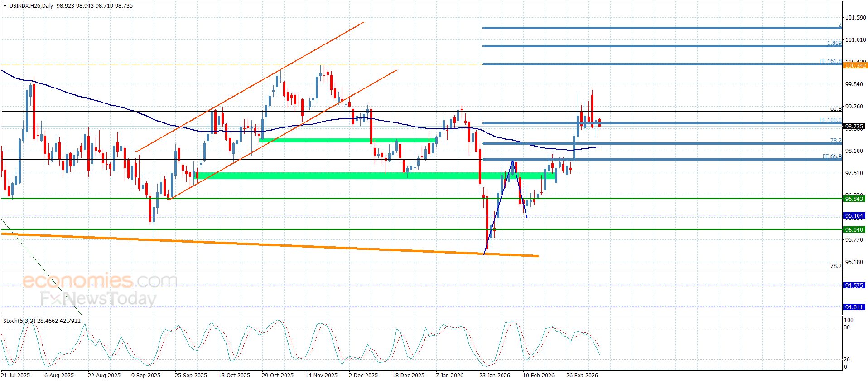Image resolution: width=868 pixels, height=381 pixels.
Task: Click the 14 Nov 2025 date marker
Action: point(321,375)
